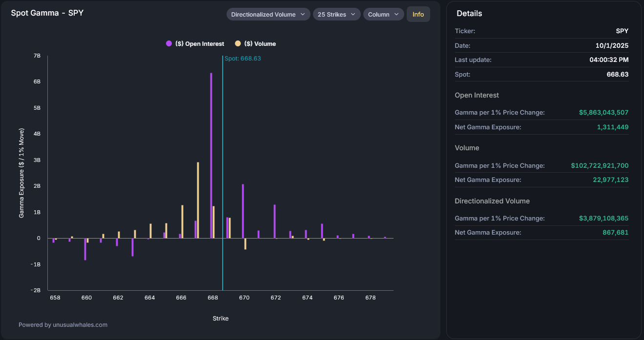Click the Open Interest section heading in Details
This screenshot has width=644, height=340.
tap(477, 95)
